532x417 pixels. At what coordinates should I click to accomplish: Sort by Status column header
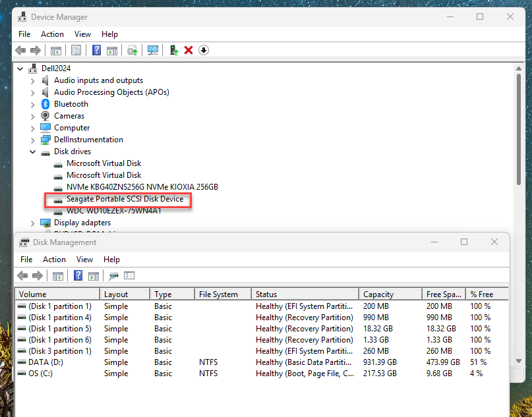point(305,294)
